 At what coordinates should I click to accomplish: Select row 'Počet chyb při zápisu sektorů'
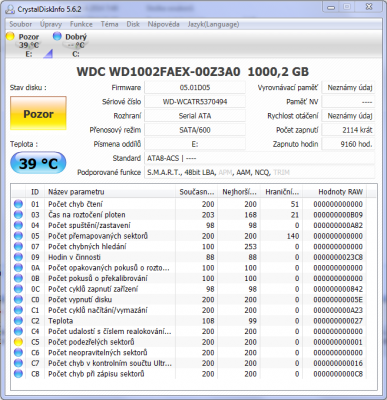coord(189,374)
